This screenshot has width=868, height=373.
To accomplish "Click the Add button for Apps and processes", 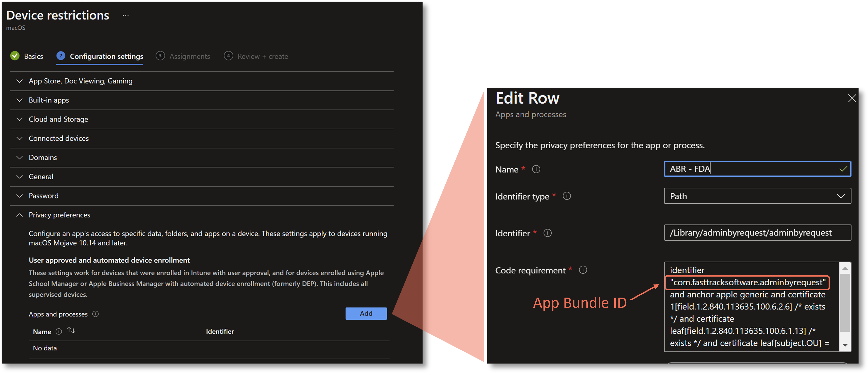I will (366, 314).
